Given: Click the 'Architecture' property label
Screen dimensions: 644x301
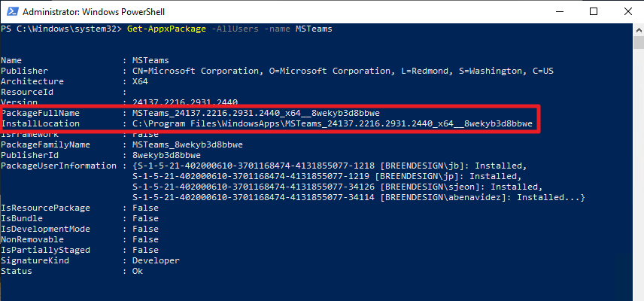Looking at the screenshot, I should pos(32,82).
